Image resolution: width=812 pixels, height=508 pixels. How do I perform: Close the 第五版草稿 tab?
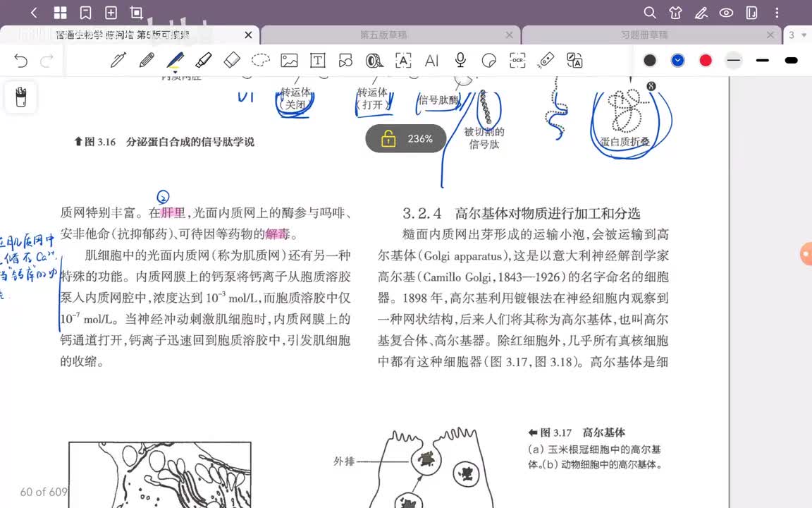[x=510, y=35]
